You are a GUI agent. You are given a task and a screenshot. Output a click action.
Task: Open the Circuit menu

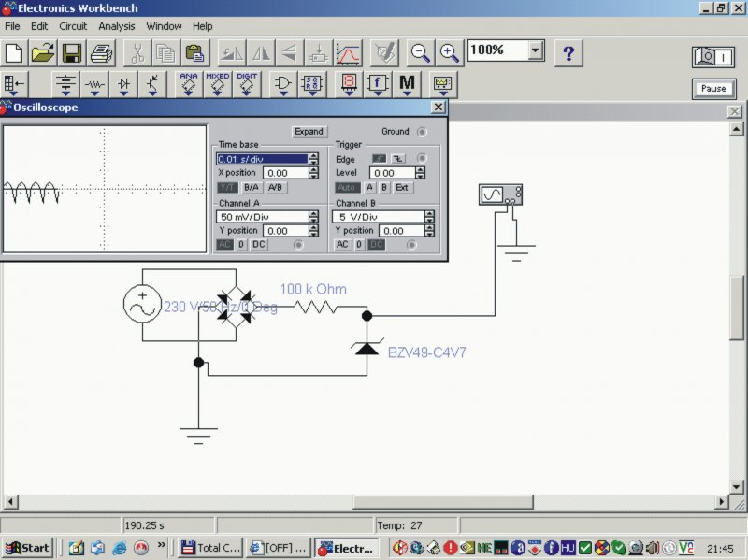73,26
